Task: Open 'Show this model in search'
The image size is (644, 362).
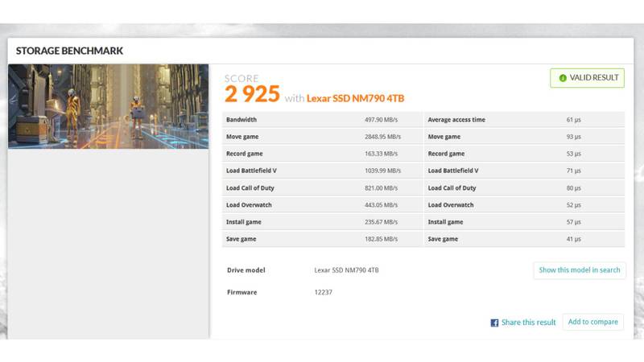Action: tap(580, 270)
